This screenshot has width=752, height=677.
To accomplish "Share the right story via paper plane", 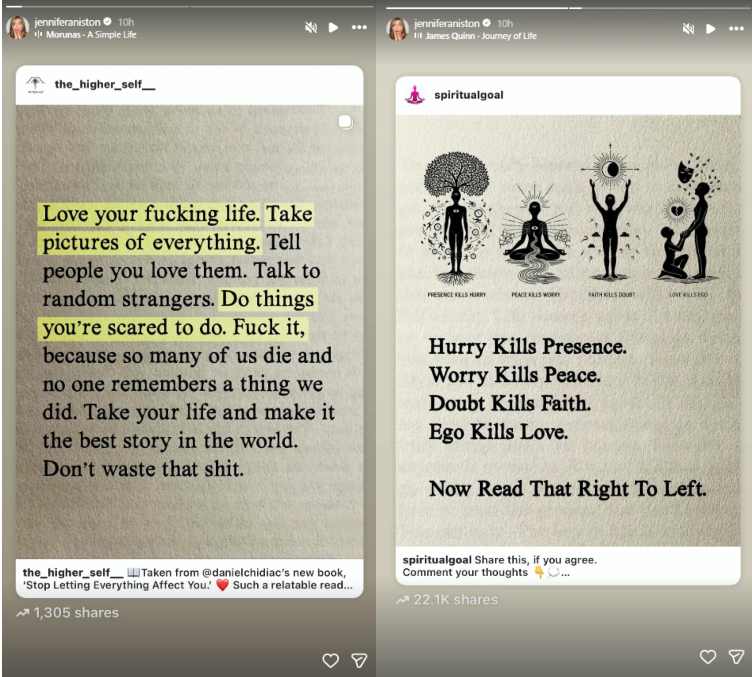I will pyautogui.click(x=736, y=656).
